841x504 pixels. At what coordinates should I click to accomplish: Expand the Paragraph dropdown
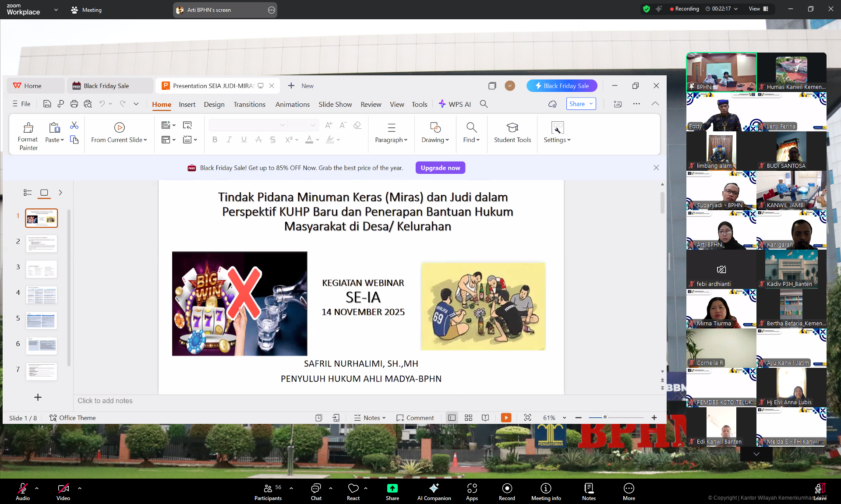(x=391, y=140)
